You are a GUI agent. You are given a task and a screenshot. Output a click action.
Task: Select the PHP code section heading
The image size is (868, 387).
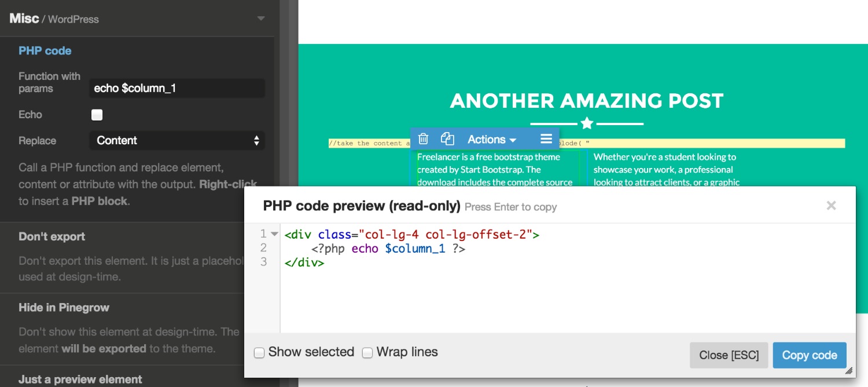[x=45, y=51]
